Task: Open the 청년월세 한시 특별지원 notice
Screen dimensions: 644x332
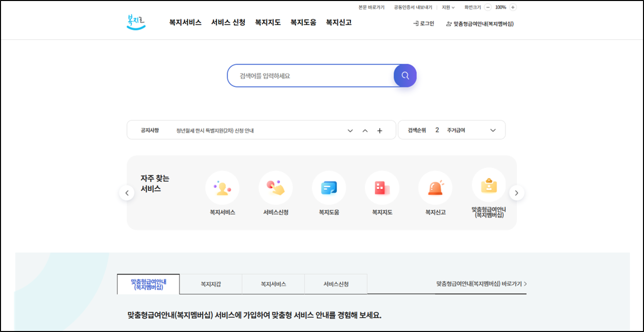Action: 215,130
